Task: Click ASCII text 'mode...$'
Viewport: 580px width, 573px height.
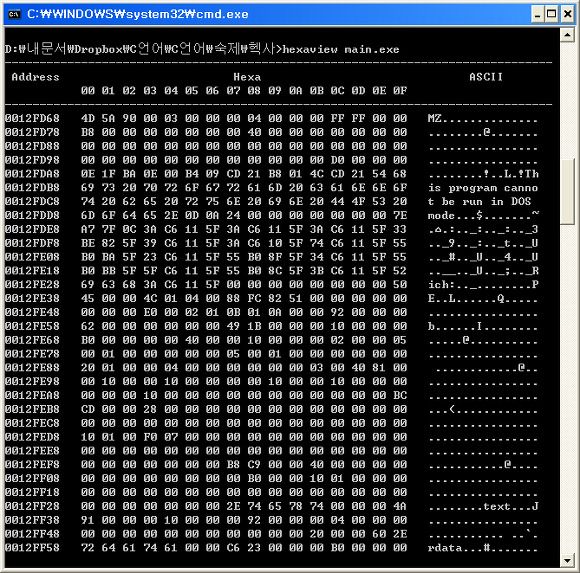Action: [x=455, y=215]
